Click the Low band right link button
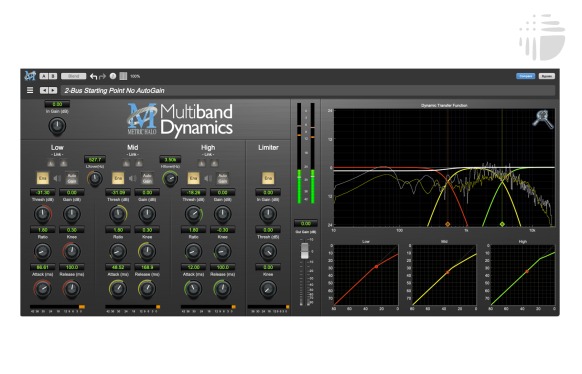The height and width of the screenshot is (374, 582). [x=63, y=163]
